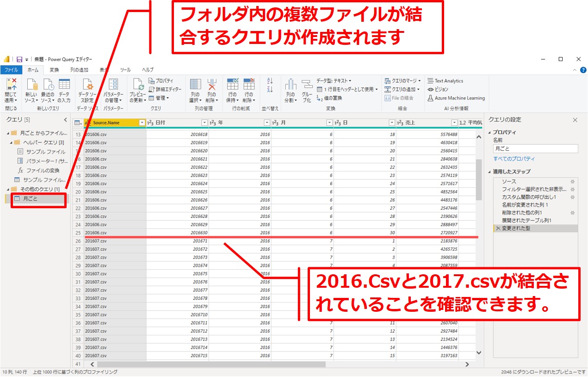Open the Source.Name column filter dropdown
Viewport: 588px width, 377px height.
point(142,123)
